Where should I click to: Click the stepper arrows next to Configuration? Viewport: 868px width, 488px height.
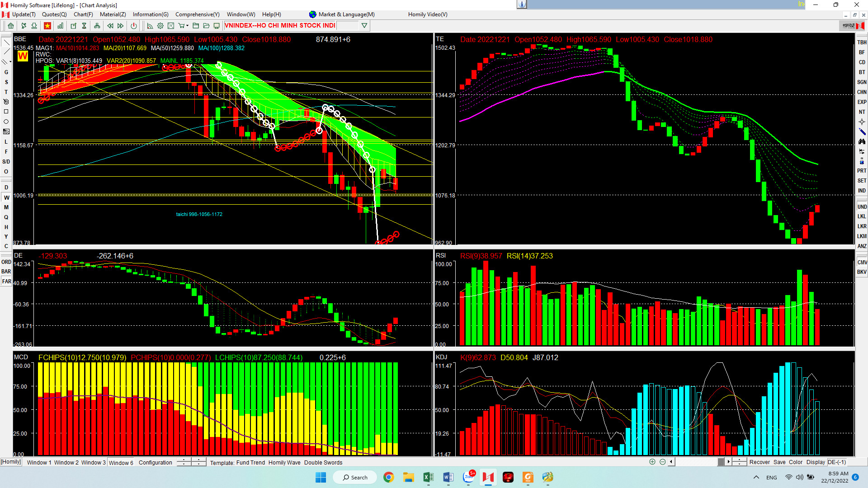coord(184,462)
